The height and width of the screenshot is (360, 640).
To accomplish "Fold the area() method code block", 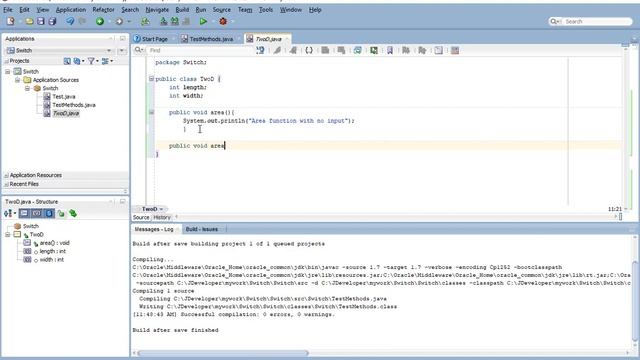I will tap(151, 112).
